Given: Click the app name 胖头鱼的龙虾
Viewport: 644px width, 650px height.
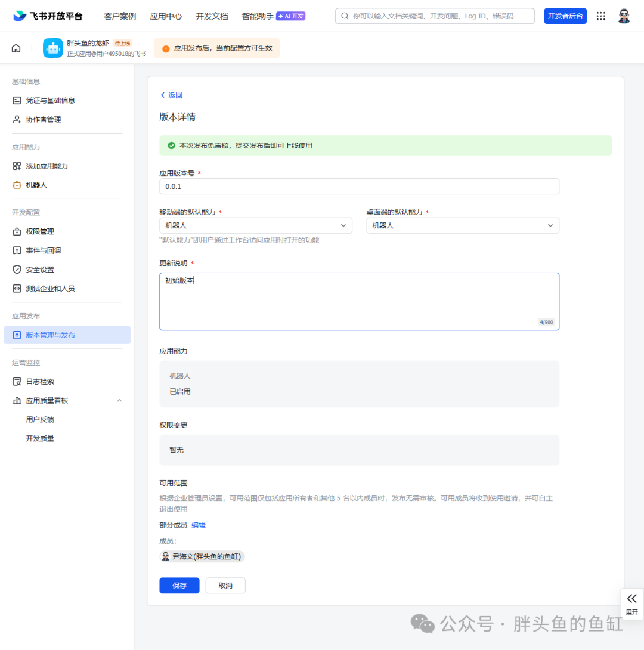Looking at the screenshot, I should [88, 43].
